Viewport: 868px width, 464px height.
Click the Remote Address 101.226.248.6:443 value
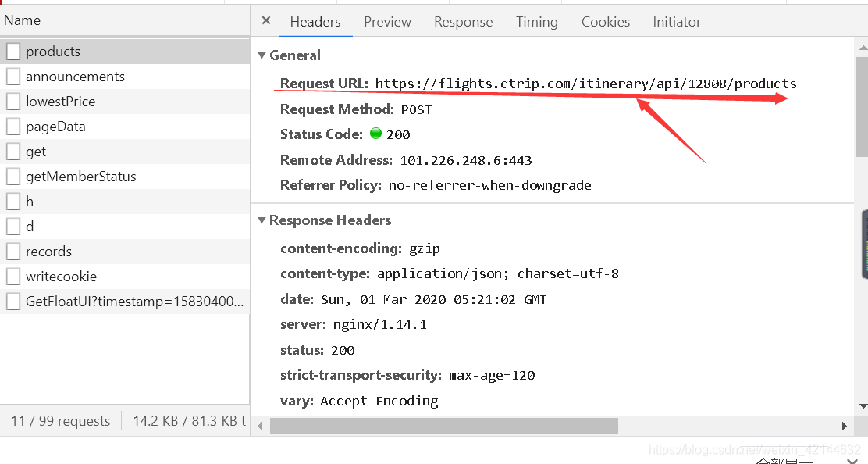click(466, 161)
